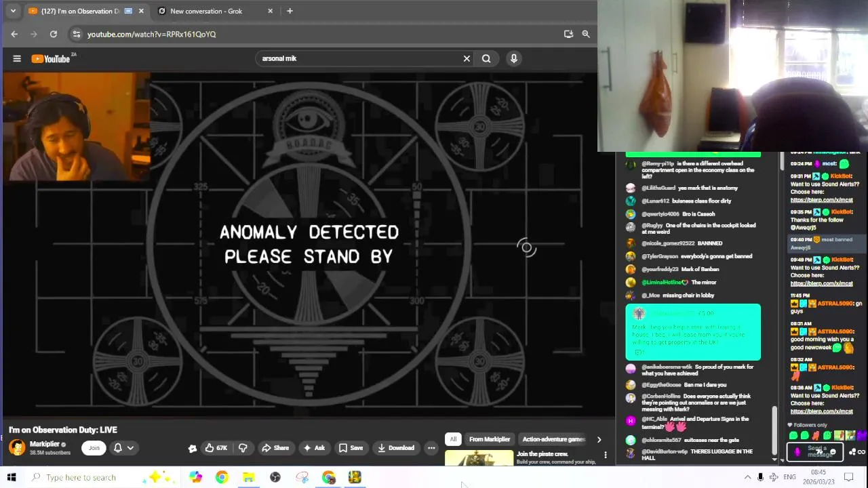868x488 pixels.
Task: Open Markiplier's channel avatar
Action: 17,447
